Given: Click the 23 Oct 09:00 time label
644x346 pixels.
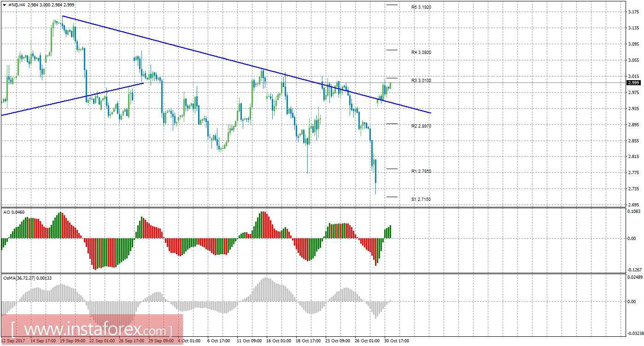Looking at the screenshot, I should [x=338, y=341].
